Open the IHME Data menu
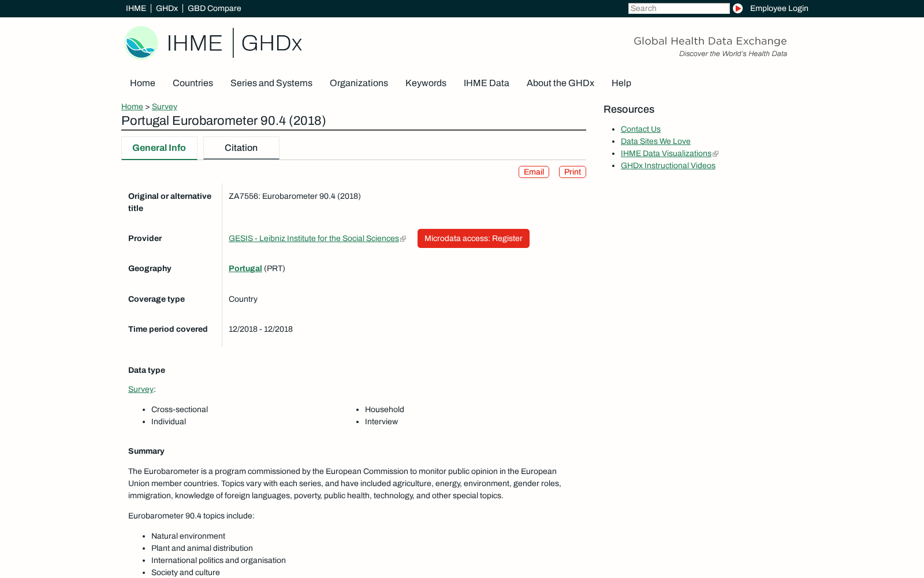 point(486,83)
